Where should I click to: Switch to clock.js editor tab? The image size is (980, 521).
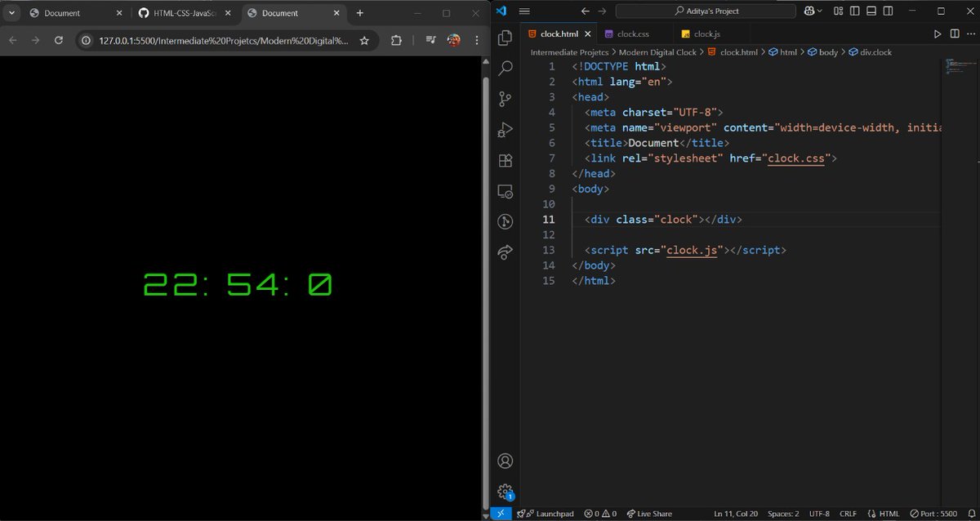pos(706,33)
